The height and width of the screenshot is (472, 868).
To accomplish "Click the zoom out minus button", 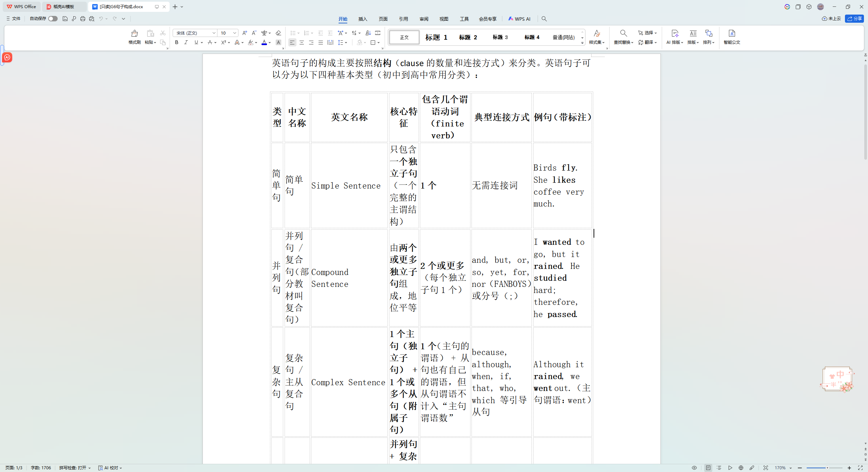I will [x=800, y=468].
